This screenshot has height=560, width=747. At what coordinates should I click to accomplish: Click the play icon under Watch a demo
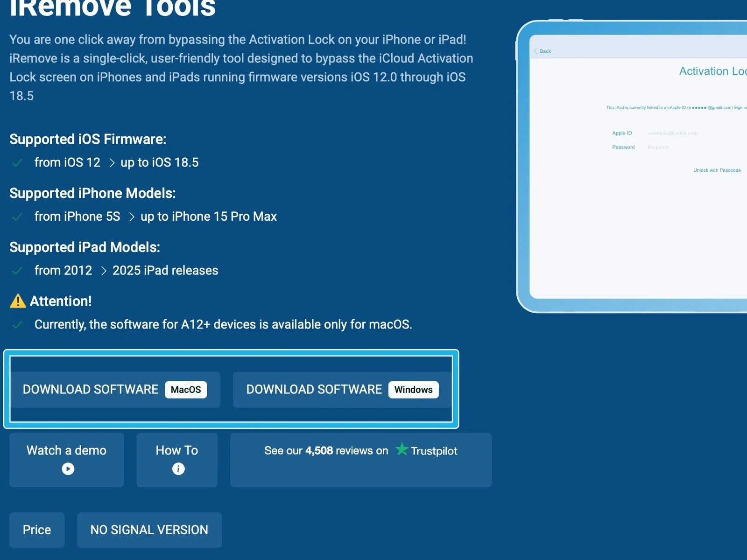[x=68, y=469]
